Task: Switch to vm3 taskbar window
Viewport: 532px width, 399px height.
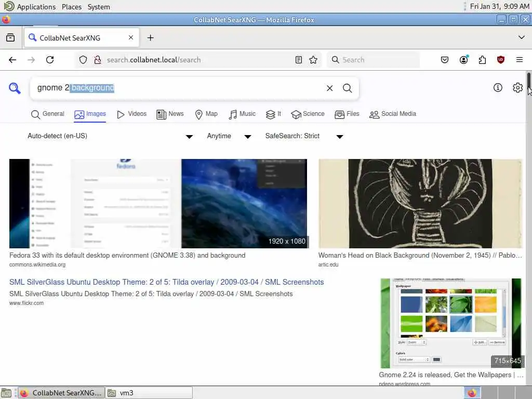Action: (149, 393)
